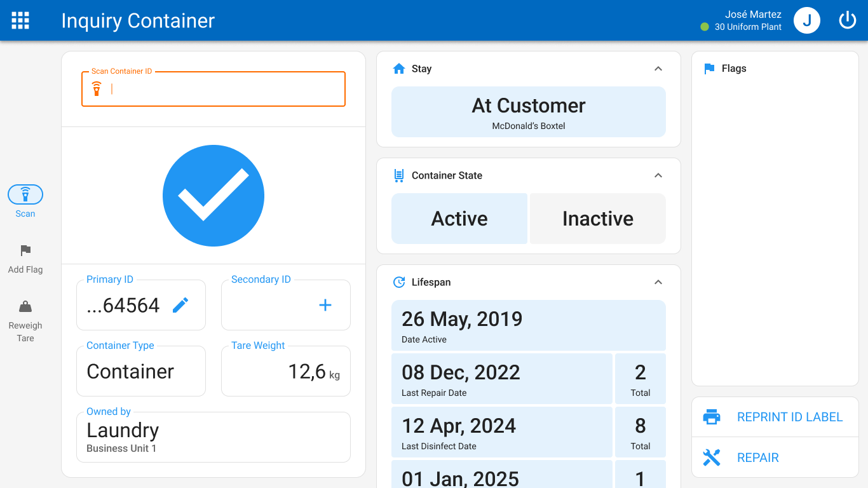868x488 pixels.
Task: Open the Last Repair Date entry
Action: (502, 379)
